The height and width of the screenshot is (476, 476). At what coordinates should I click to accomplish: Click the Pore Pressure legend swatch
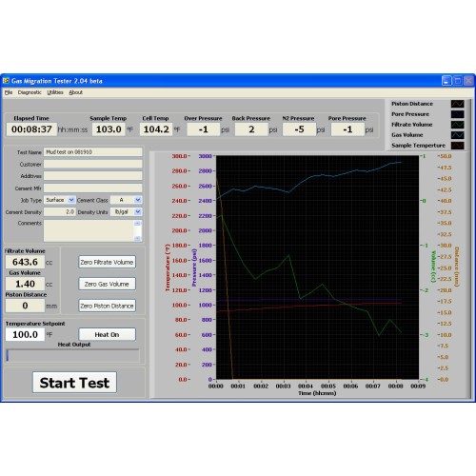pos(457,114)
